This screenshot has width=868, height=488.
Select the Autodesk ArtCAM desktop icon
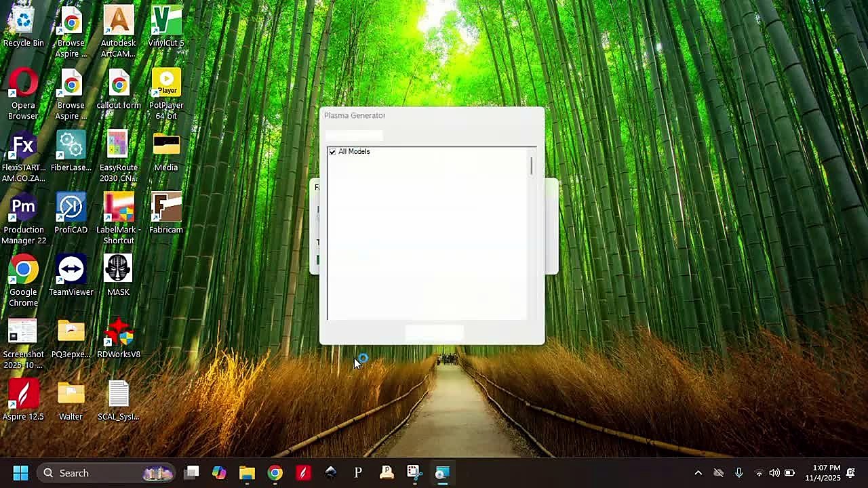click(x=118, y=33)
